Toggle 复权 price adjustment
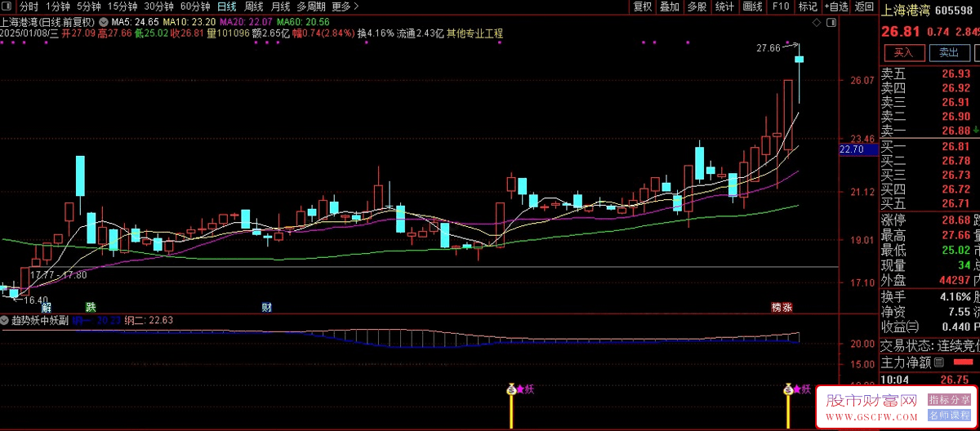 [643, 7]
